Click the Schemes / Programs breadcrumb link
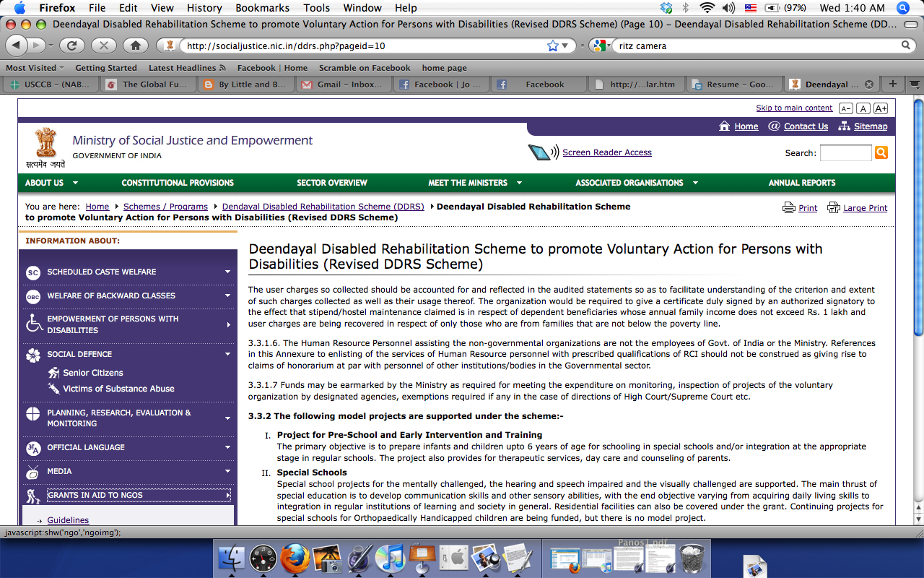Image resolution: width=924 pixels, height=578 pixels. click(x=165, y=207)
